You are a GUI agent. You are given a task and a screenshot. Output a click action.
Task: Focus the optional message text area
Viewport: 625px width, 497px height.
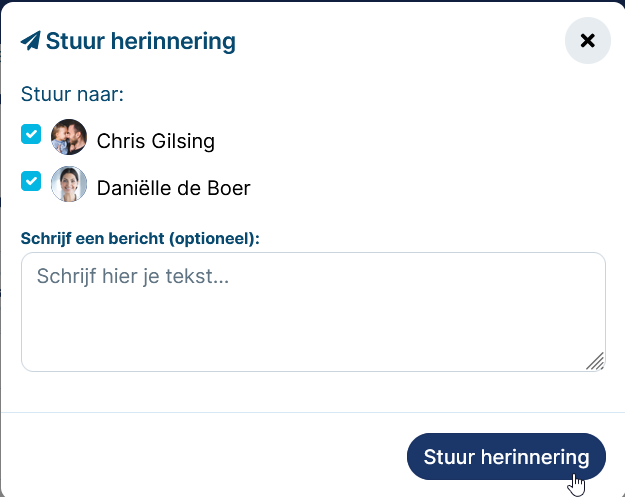[313, 312]
